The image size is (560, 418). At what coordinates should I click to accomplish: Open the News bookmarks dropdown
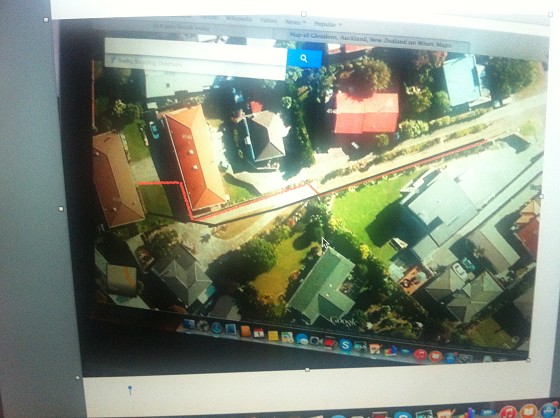pyautogui.click(x=295, y=22)
